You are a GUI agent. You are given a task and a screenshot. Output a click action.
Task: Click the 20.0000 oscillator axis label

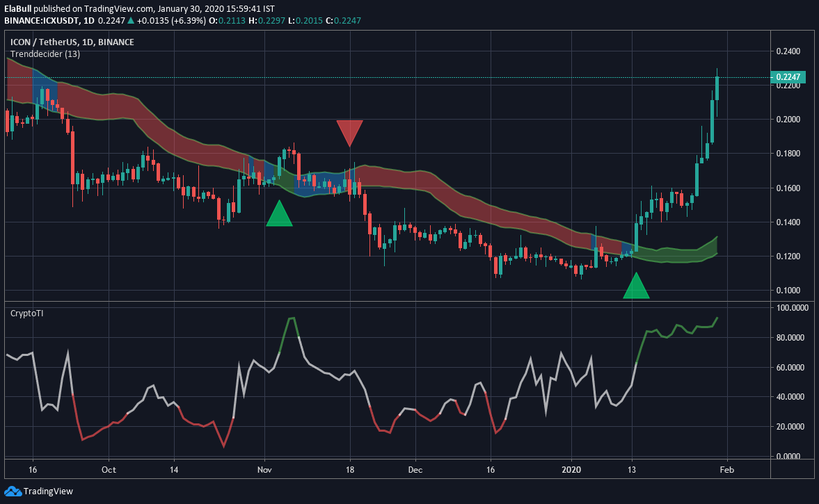coord(790,426)
